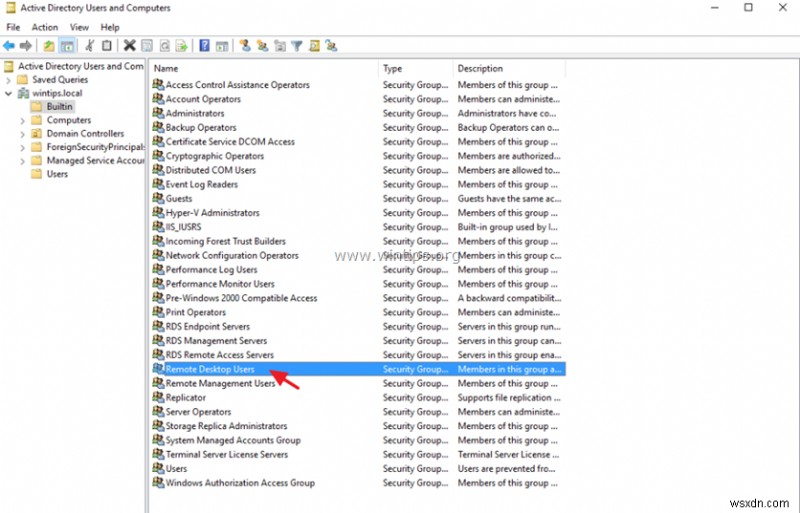The image size is (800, 513).
Task: Select the Account Operators group
Action: point(203,99)
